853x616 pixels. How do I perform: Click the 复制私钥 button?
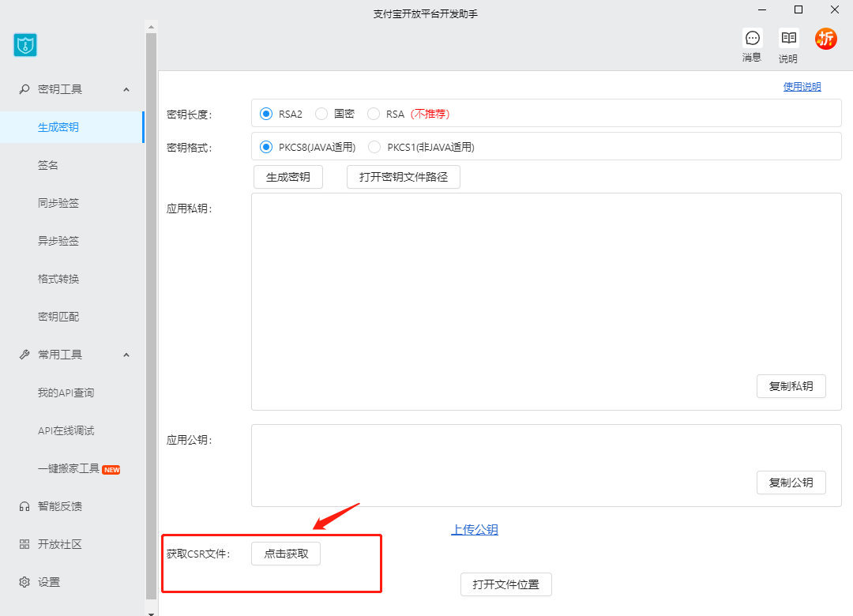coord(791,386)
